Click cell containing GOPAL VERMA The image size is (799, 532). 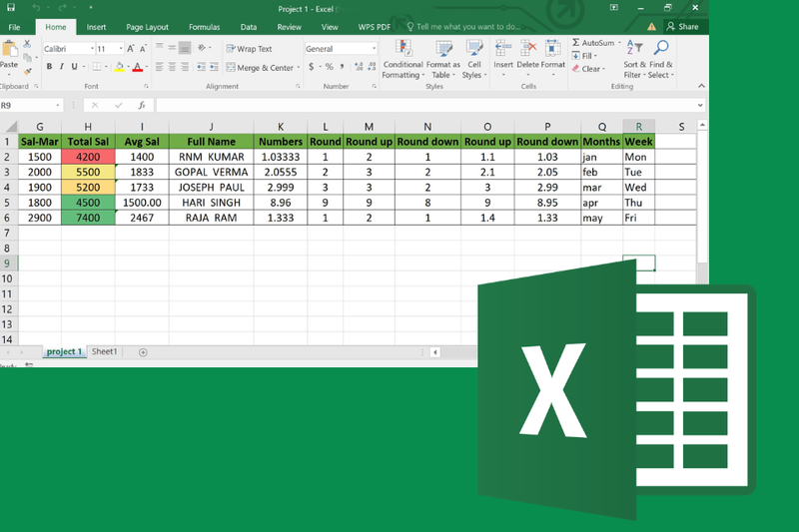(211, 172)
